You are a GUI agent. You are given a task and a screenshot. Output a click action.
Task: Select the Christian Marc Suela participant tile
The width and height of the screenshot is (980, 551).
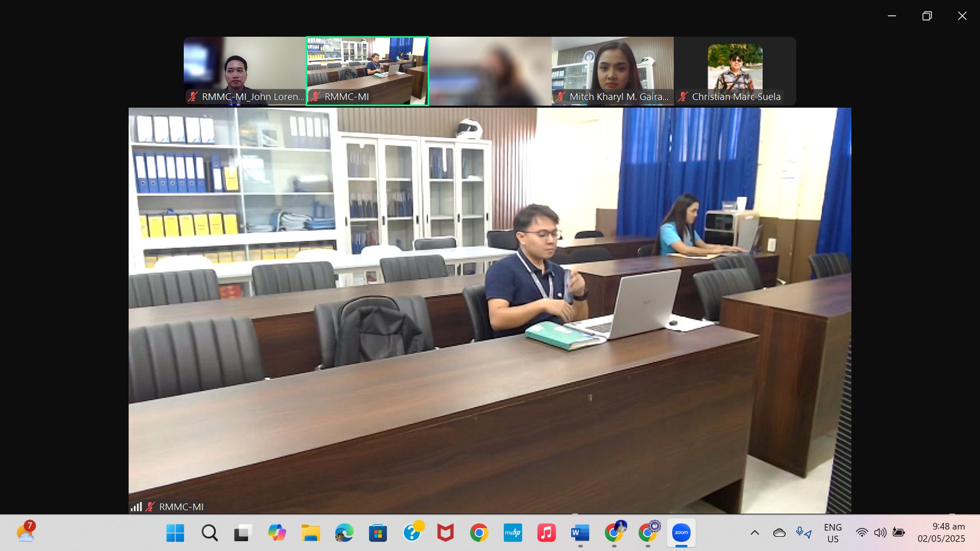(x=735, y=71)
